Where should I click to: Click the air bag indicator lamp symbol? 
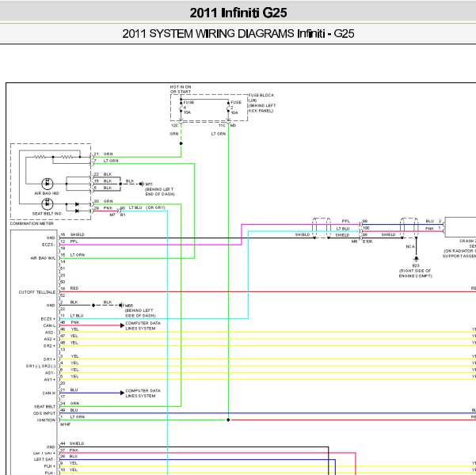click(48, 184)
